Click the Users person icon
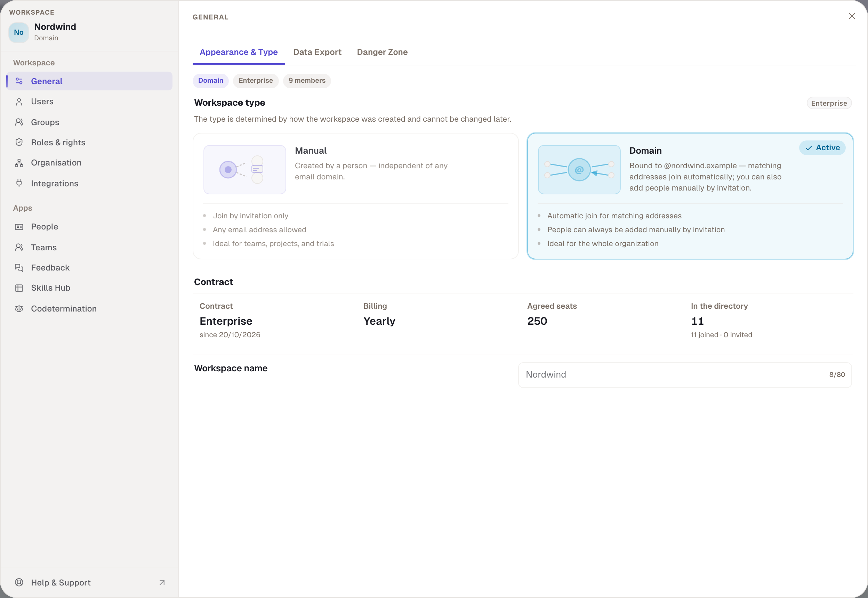 (x=19, y=102)
